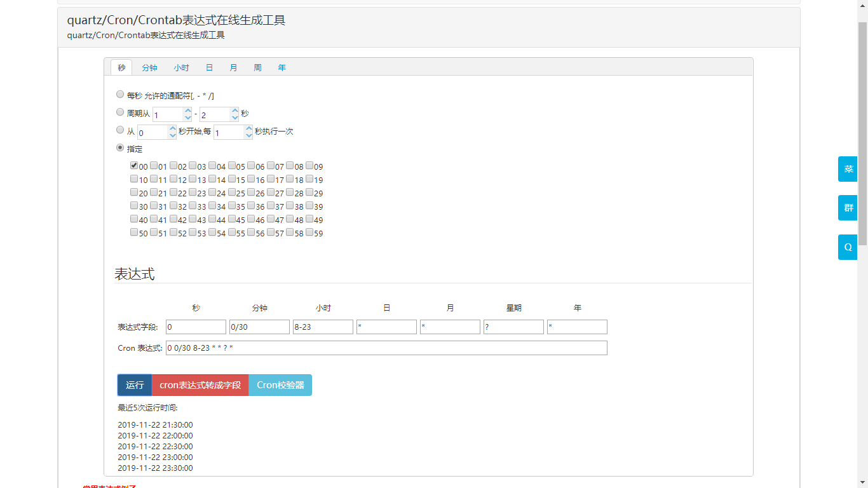Check the 45 seconds checkbox
Image resolution: width=868 pixels, height=488 pixels.
pyautogui.click(x=232, y=219)
